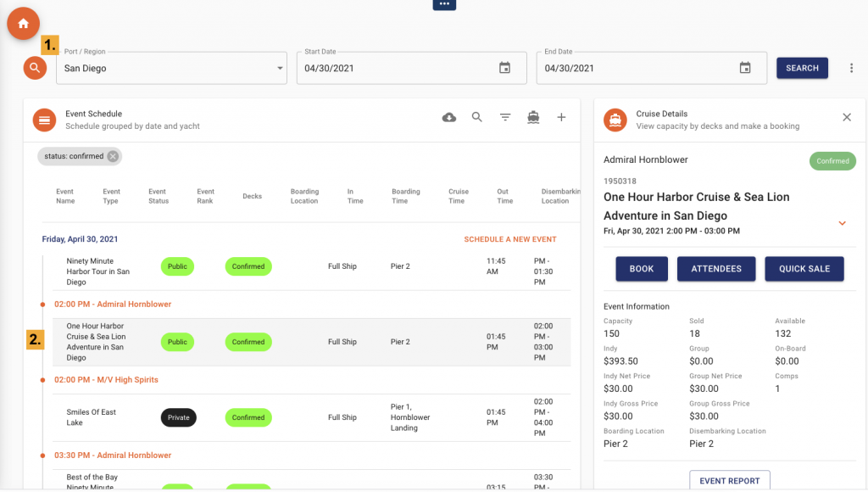Click the BOOK button
The height and width of the screenshot is (492, 868).
pos(642,269)
